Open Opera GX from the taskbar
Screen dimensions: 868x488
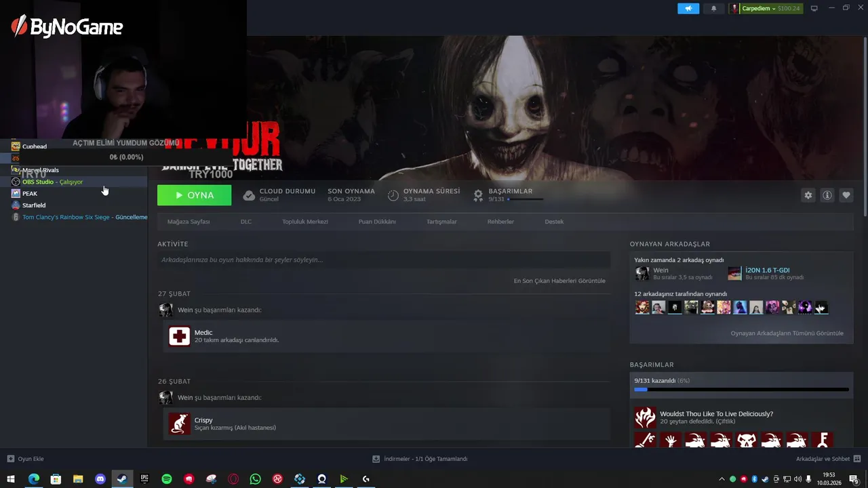click(x=233, y=479)
